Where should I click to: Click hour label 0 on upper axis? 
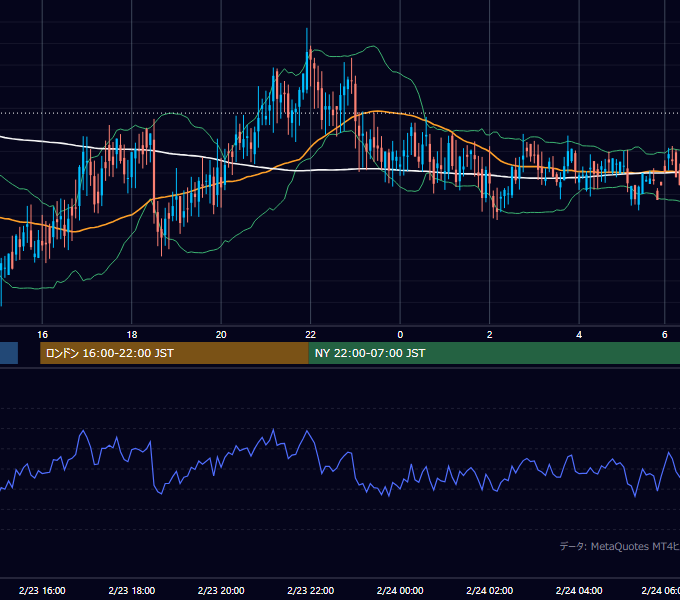coord(400,335)
